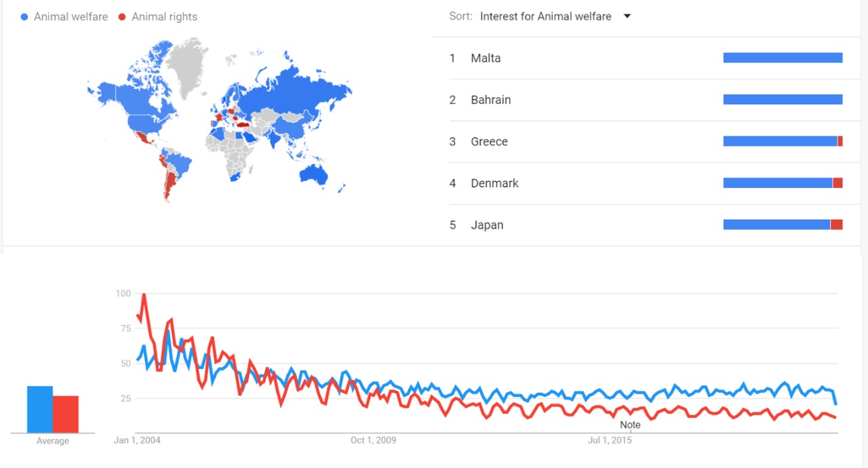Image resolution: width=868 pixels, height=468 pixels.
Task: Choose Denmark from the ranked list
Action: pos(494,183)
